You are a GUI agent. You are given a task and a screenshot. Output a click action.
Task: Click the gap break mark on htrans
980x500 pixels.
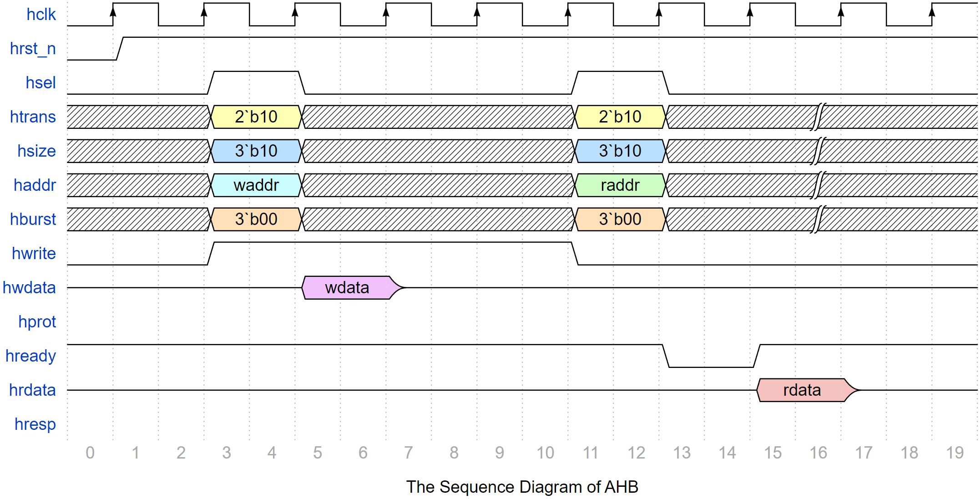[818, 117]
